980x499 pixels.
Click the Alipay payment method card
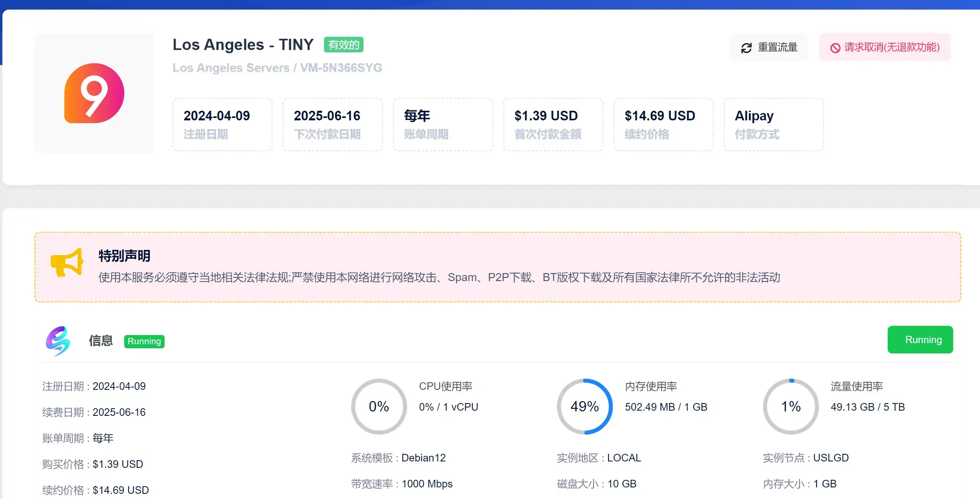tap(773, 124)
